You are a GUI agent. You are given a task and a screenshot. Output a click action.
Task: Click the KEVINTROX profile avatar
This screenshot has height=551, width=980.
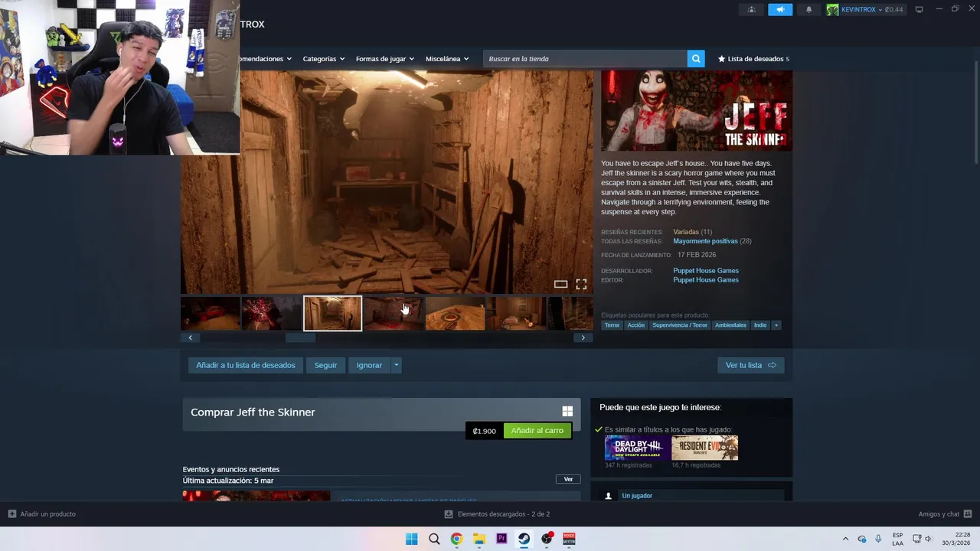[x=832, y=9]
